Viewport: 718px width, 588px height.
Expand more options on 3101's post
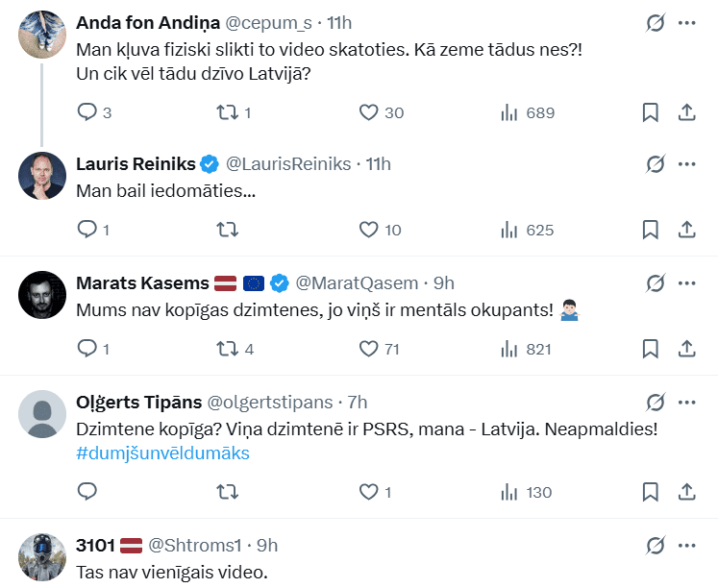tap(687, 546)
